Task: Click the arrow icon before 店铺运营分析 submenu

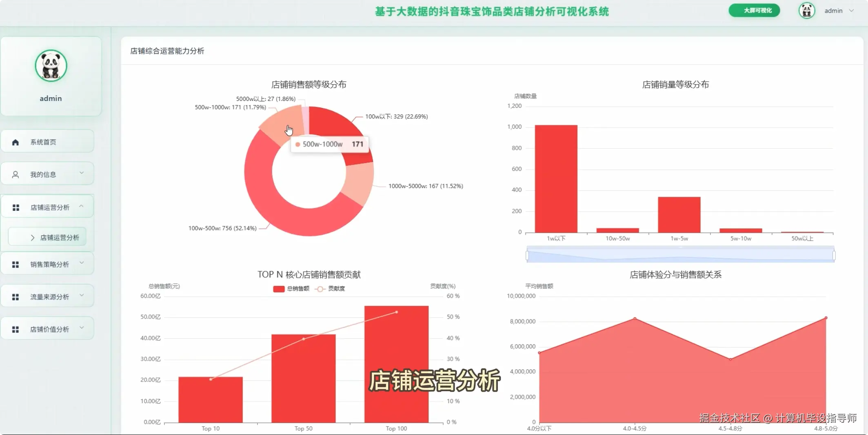Action: tap(33, 236)
